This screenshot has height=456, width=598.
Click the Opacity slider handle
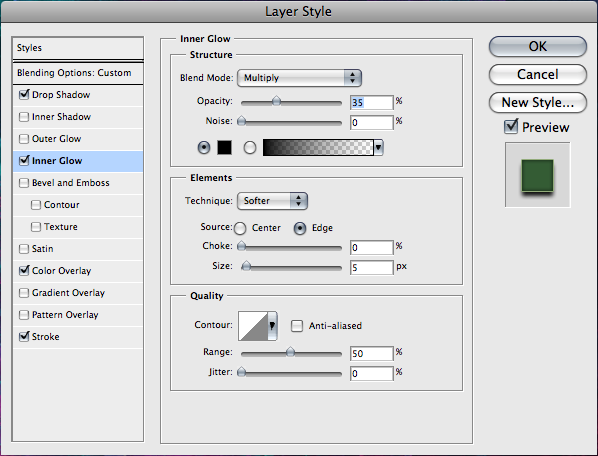tap(276, 101)
